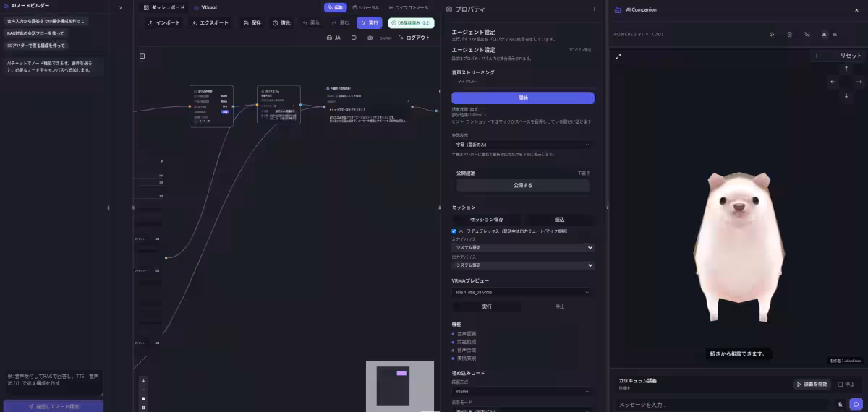Click the muted microphone icon beside message box
868x412 pixels.
click(x=840, y=404)
